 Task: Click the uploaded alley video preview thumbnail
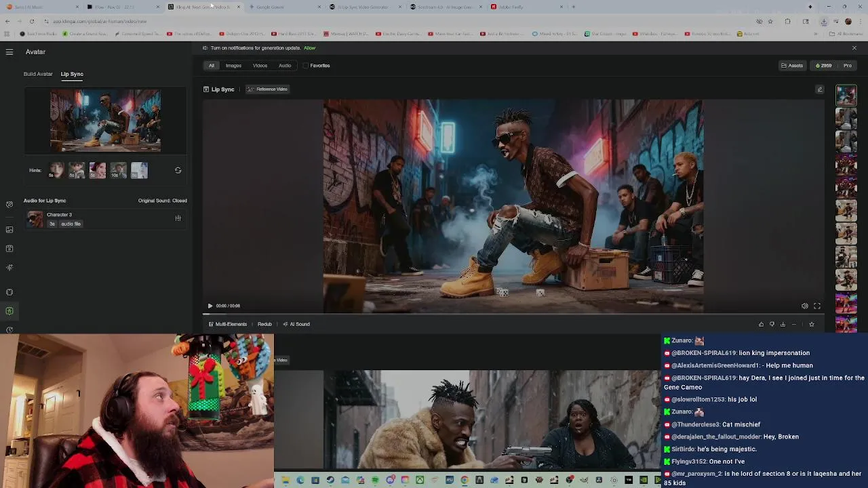click(x=105, y=120)
